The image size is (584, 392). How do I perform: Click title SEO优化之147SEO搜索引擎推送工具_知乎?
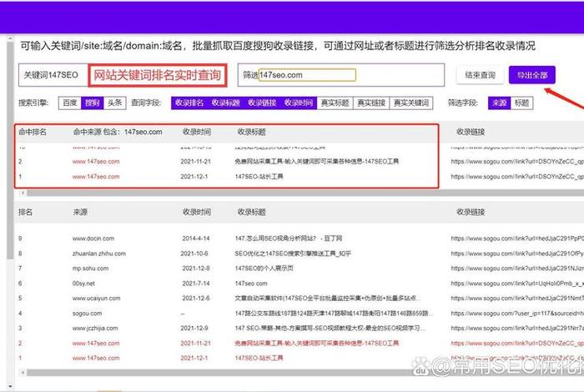pyautogui.click(x=293, y=254)
